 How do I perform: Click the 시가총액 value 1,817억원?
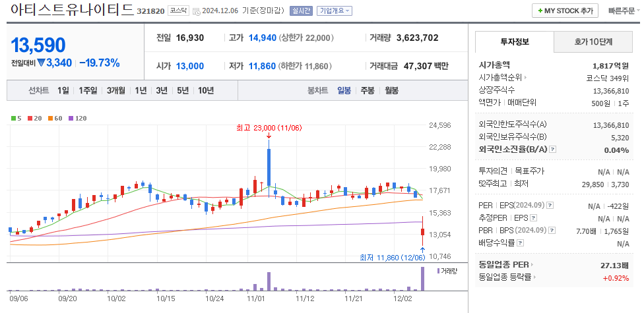tap(611, 66)
